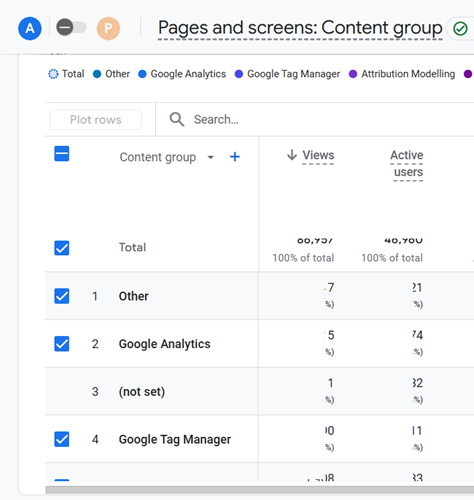
Task: Click the Total legend dot
Action: 53,74
